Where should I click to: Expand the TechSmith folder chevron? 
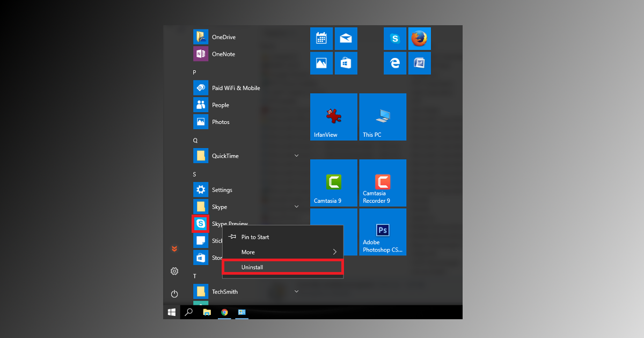coord(296,291)
